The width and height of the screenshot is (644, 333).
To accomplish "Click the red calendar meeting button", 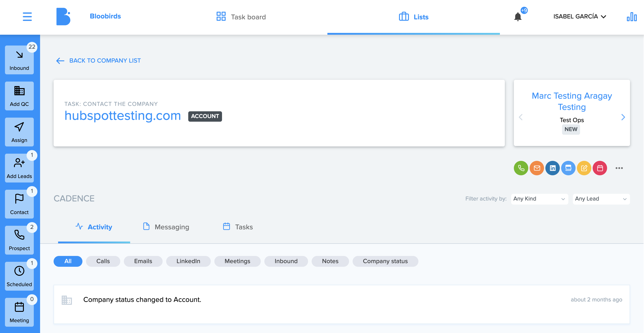I will click(599, 168).
